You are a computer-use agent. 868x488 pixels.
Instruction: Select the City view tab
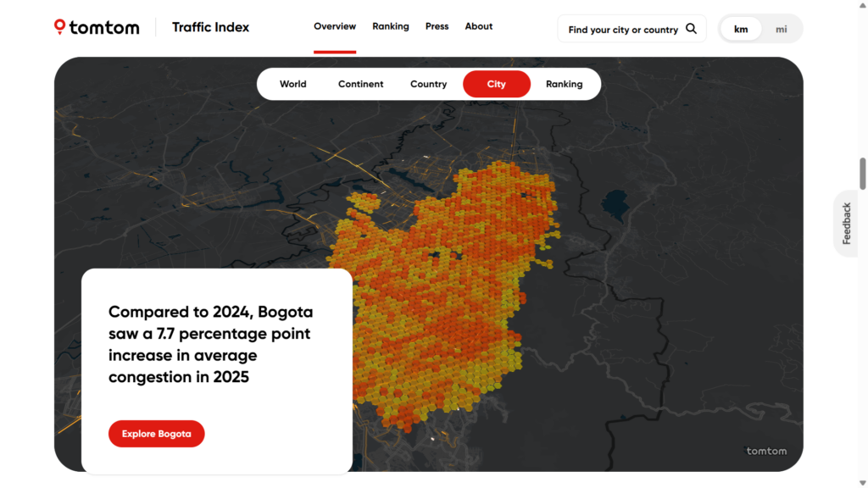496,84
